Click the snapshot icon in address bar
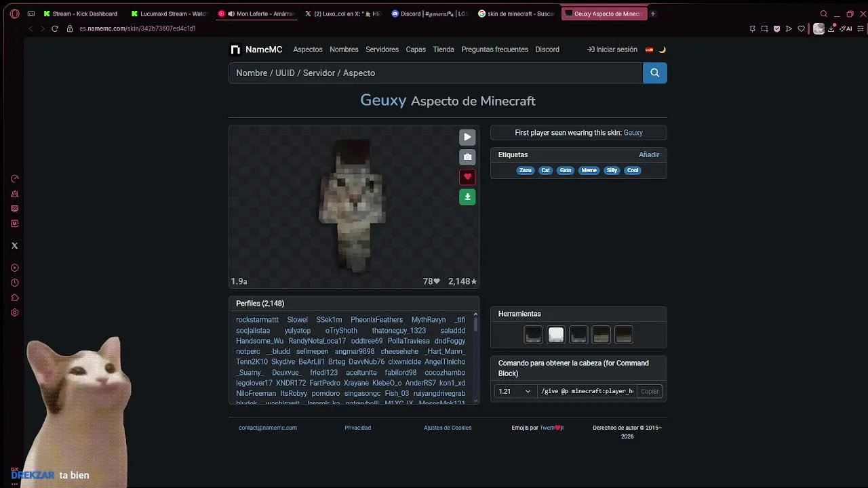868x488 pixels. [x=764, y=28]
